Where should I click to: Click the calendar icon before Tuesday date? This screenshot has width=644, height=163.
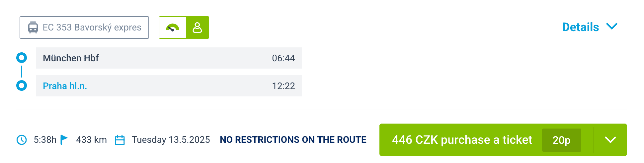click(x=120, y=140)
